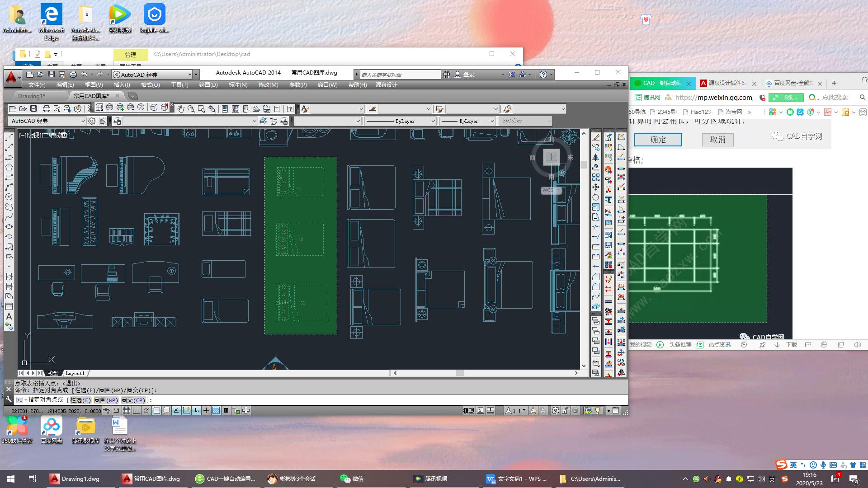Viewport: 868px width, 488px height.
Task: Click the Undo arrow in quick access toolbar
Action: tap(84, 75)
